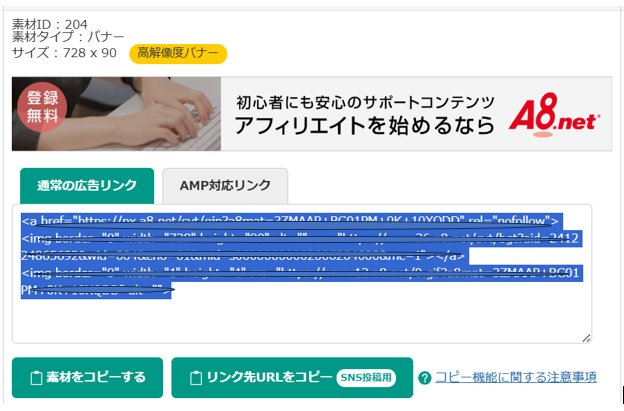Click the clipboard icon on 素材をコピーする
This screenshot has width=624, height=411.
coord(38,378)
